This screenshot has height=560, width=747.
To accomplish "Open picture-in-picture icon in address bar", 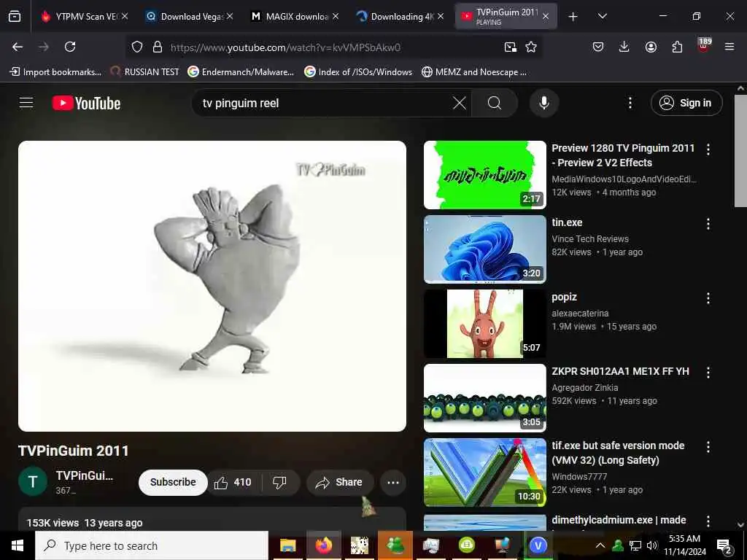I will point(510,47).
